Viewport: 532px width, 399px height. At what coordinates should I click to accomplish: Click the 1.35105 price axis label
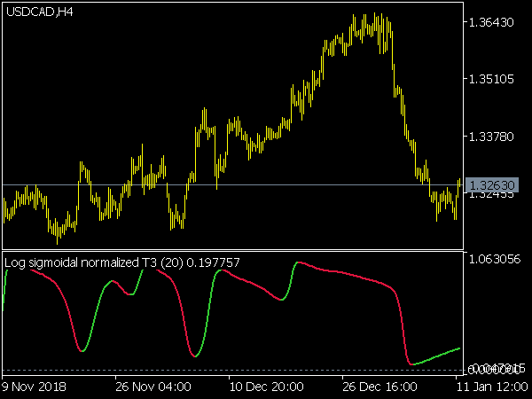pos(491,79)
